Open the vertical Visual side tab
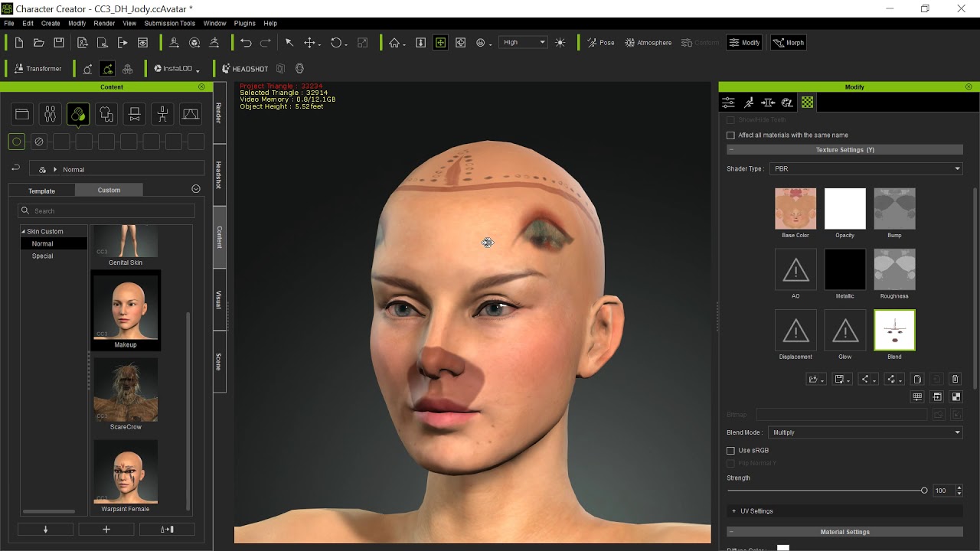The width and height of the screenshot is (980, 551). point(219,299)
